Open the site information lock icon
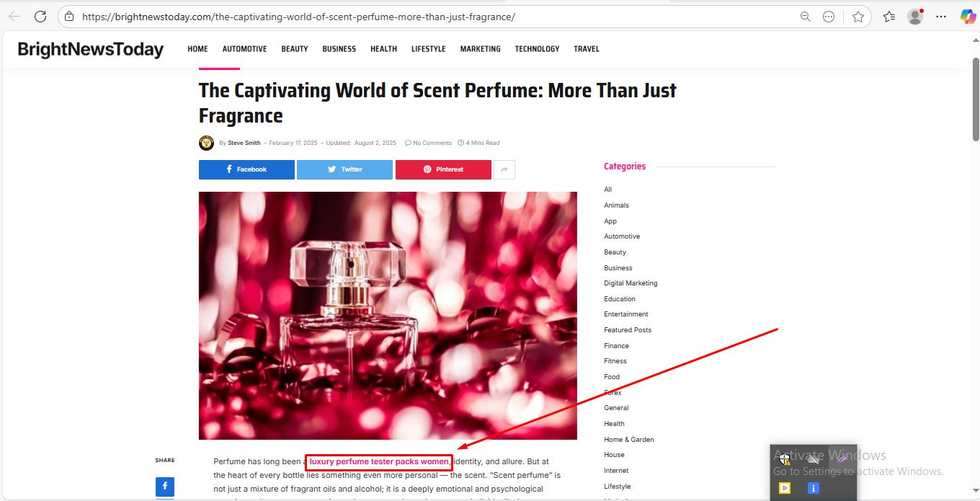980x501 pixels. [x=69, y=17]
